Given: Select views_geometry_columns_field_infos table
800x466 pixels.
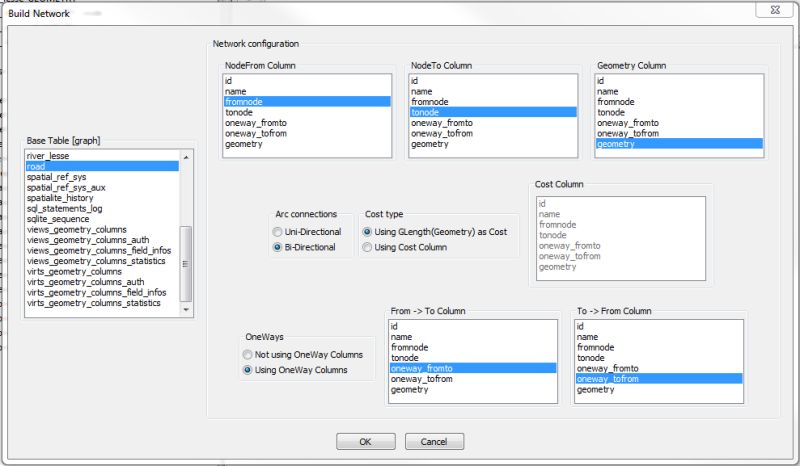Looking at the screenshot, I should 102,250.
